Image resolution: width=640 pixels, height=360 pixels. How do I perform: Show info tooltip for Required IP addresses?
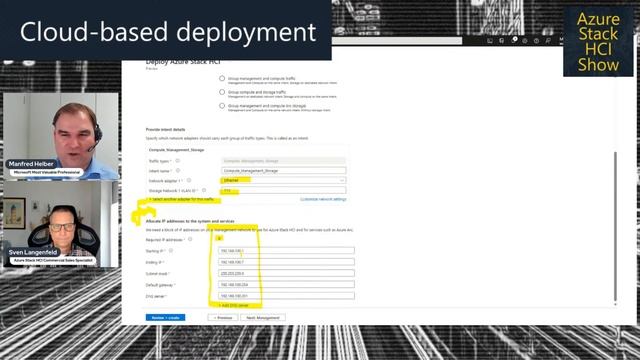pos(190,240)
